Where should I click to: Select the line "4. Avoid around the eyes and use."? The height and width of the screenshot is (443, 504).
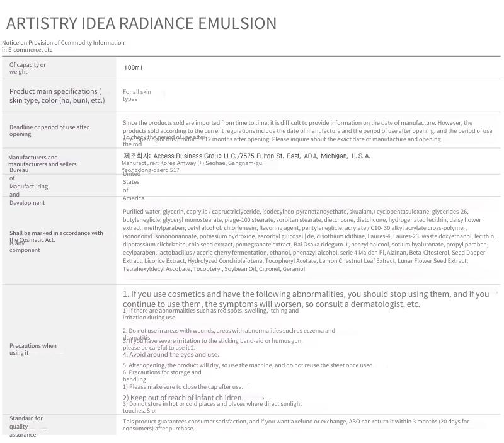pyautogui.click(x=171, y=355)
